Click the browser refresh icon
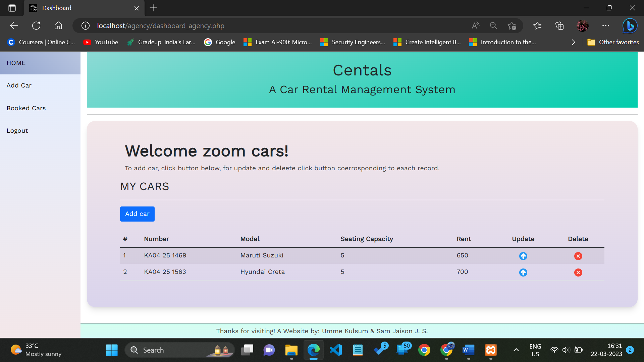Image resolution: width=644 pixels, height=362 pixels. 36,26
